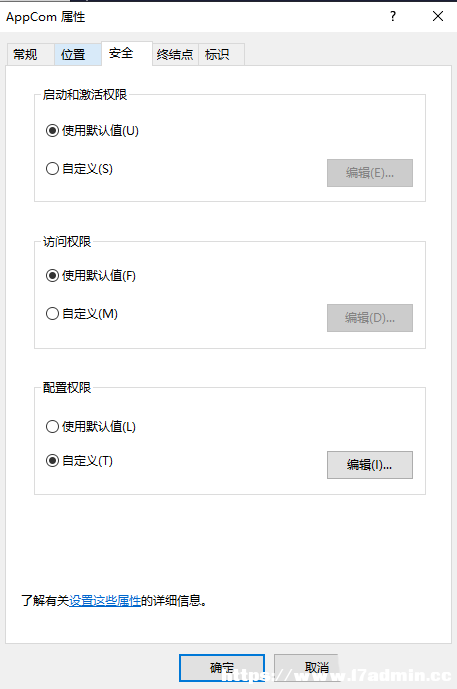Select 使用默认值(U) for launch permissions
The width and height of the screenshot is (457, 689).
(92, 131)
